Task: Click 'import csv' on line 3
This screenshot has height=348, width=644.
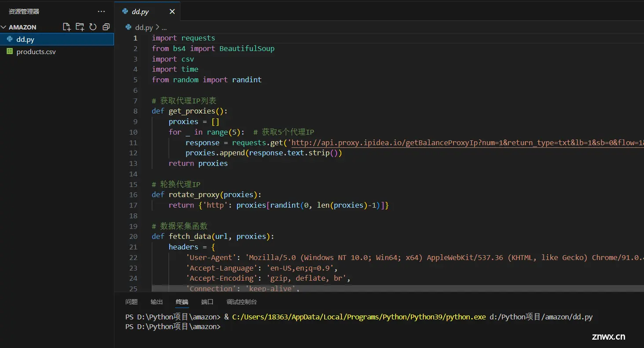Action: tap(173, 59)
